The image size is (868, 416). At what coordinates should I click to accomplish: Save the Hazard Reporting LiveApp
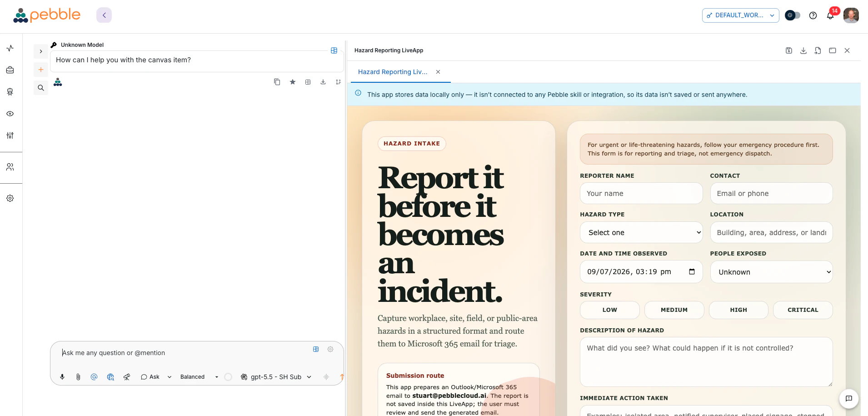789,50
